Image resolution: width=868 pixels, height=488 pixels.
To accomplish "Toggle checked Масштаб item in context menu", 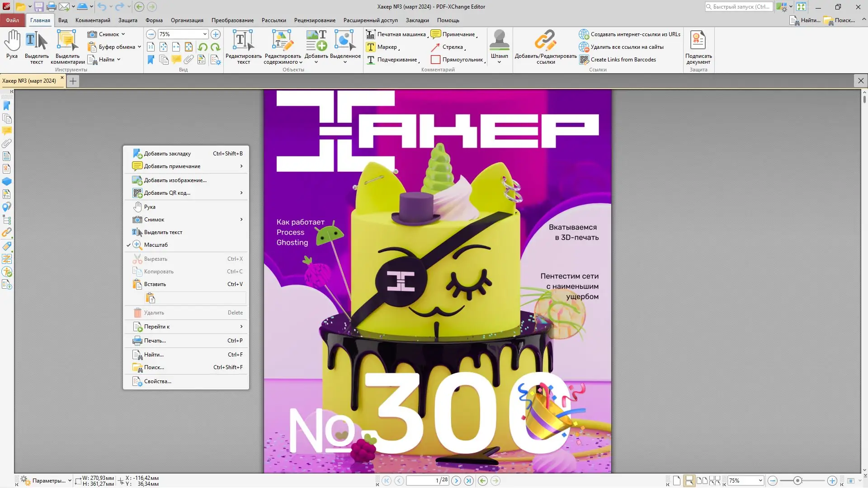I will (x=156, y=245).
